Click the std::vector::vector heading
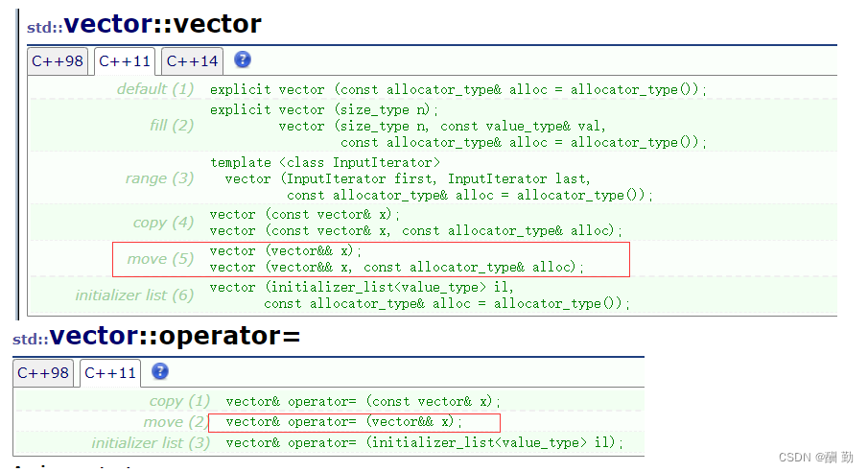868x472 pixels. 145,24
